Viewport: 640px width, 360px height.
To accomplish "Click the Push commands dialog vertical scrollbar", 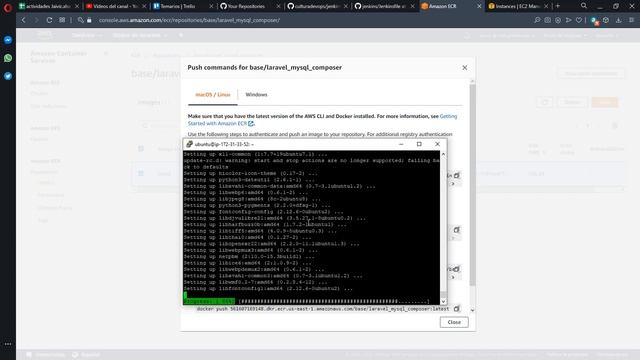I will point(472,186).
